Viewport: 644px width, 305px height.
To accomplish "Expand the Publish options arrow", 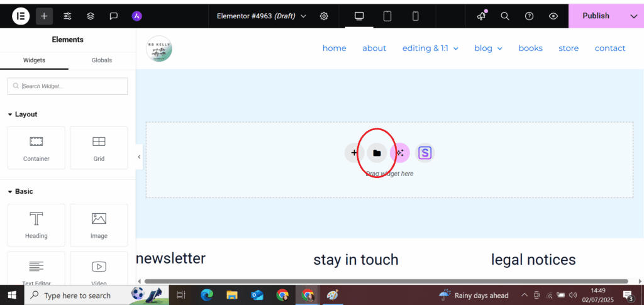I will (633, 16).
